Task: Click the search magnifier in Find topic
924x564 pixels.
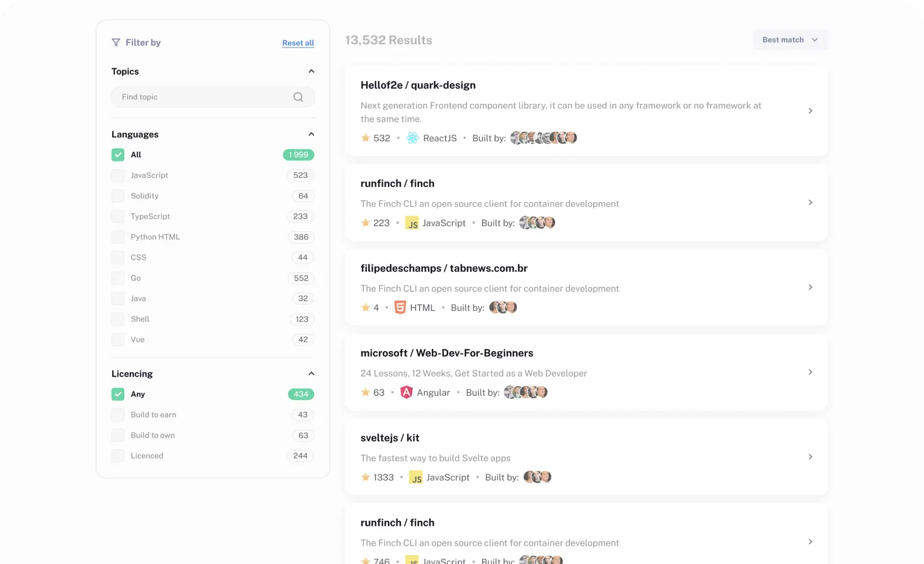Action: pos(298,97)
